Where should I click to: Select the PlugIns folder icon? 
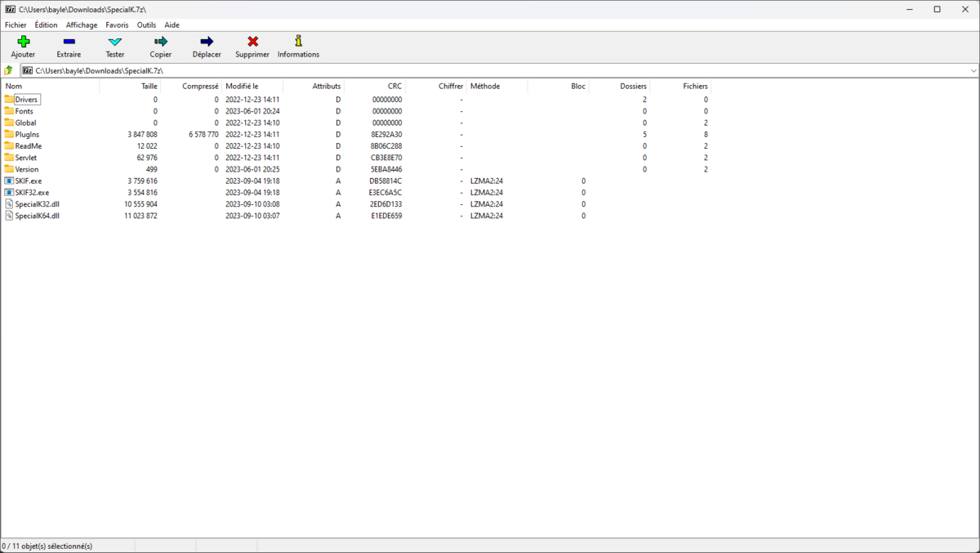(9, 134)
